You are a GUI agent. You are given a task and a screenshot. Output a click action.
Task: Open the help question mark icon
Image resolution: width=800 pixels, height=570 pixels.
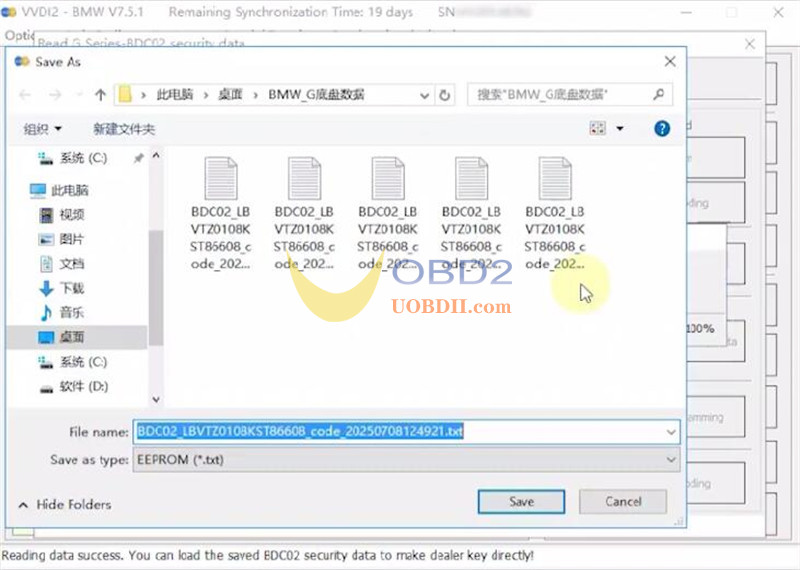(x=662, y=129)
